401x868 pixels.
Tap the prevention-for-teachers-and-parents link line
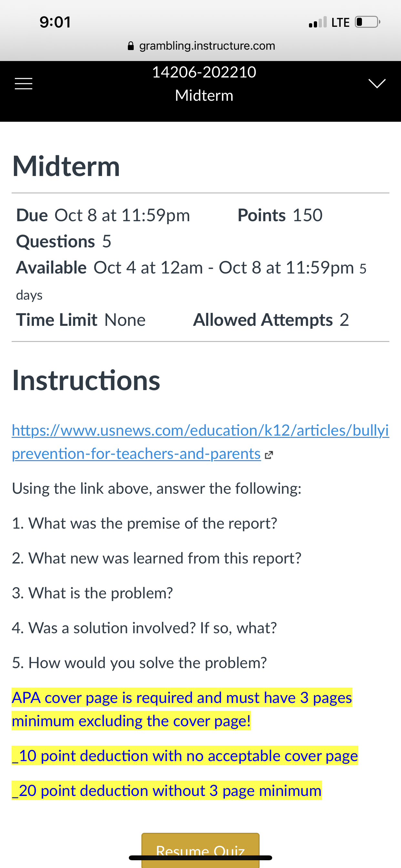point(136,454)
